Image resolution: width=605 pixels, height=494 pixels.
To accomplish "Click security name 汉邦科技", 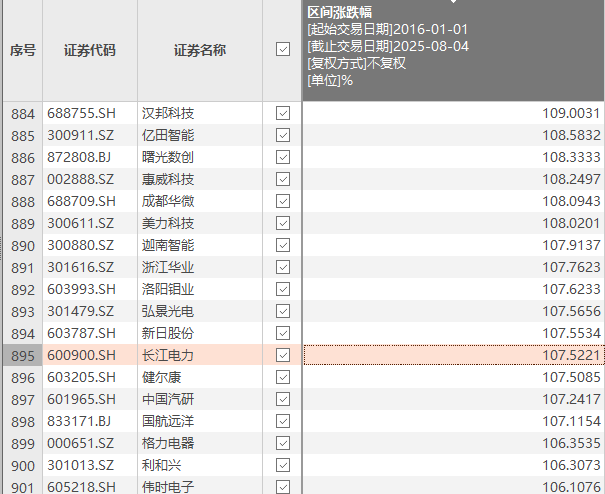I will 168,113.
